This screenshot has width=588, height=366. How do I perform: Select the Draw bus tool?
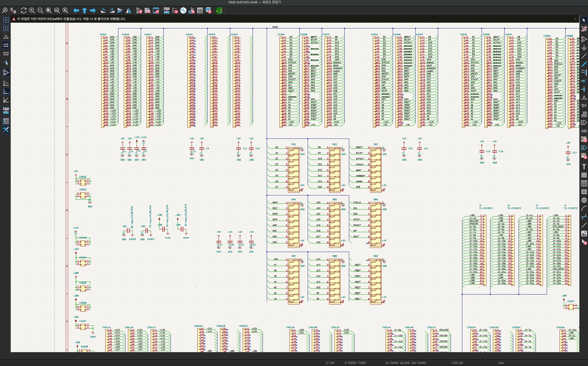(x=584, y=64)
